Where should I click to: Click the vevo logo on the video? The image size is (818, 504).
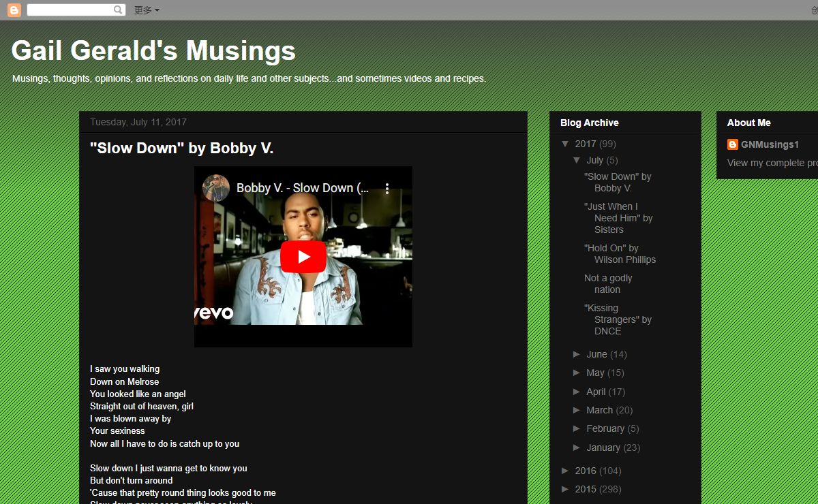pos(214,313)
